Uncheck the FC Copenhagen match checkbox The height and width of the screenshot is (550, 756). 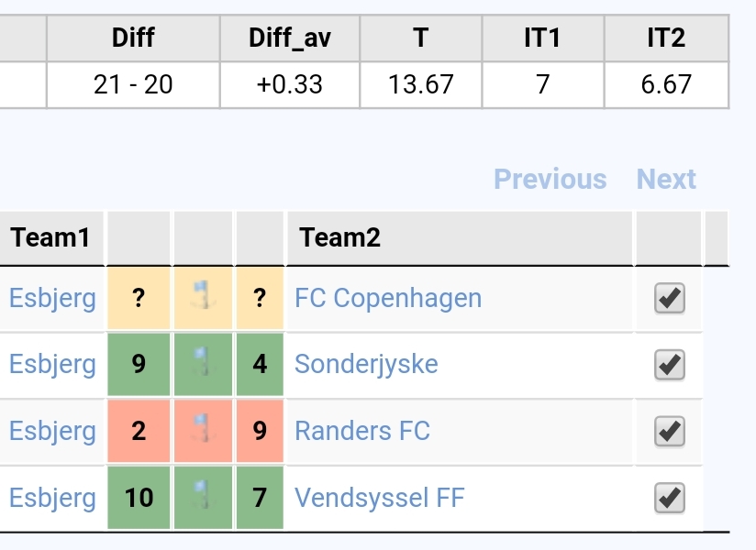(670, 298)
